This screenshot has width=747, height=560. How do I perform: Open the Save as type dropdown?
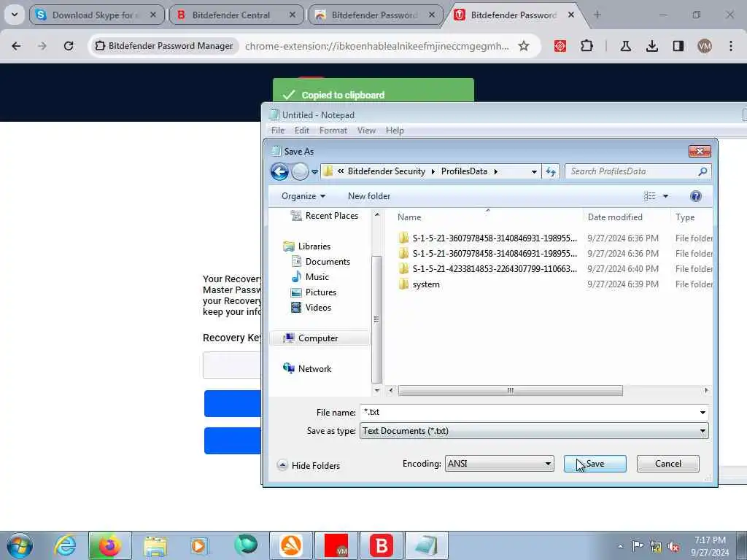[533, 431]
